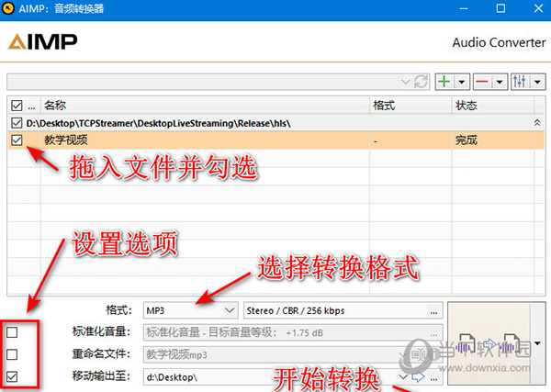The width and height of the screenshot is (551, 392).
Task: Click the 标准化音量 target level field
Action: click(x=293, y=332)
